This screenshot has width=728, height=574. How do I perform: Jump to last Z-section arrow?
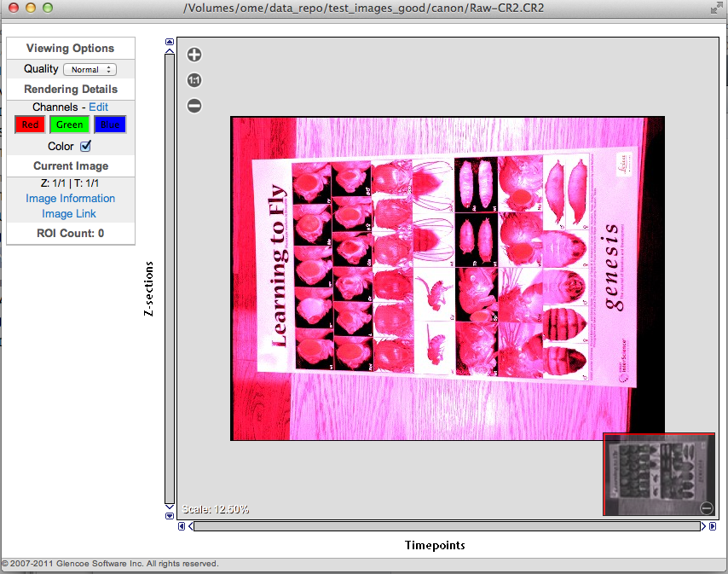(x=170, y=516)
